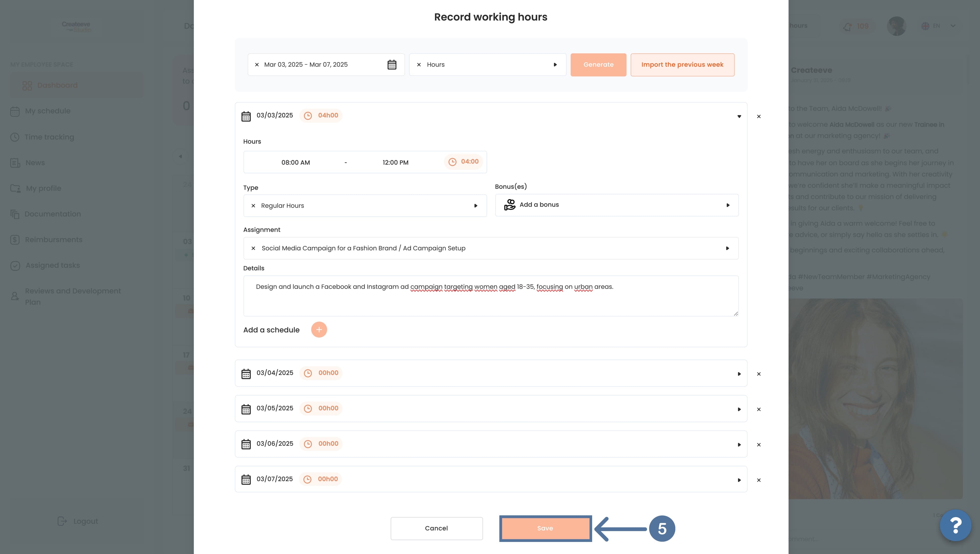Click the Add a bonus hand icon

[509, 205]
